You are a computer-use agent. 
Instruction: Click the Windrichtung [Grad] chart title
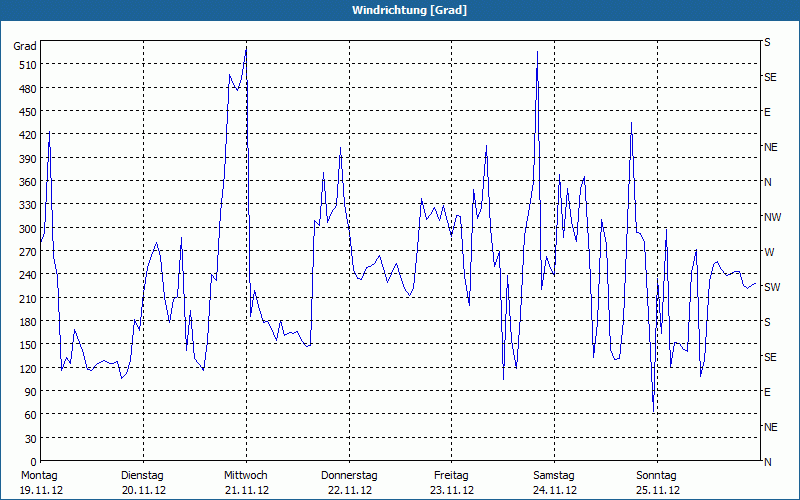409,10
